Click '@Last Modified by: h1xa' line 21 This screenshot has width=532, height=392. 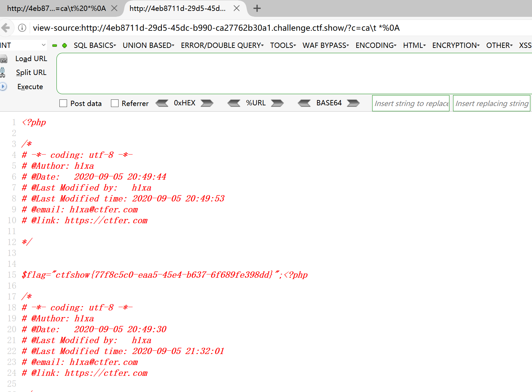coord(87,340)
